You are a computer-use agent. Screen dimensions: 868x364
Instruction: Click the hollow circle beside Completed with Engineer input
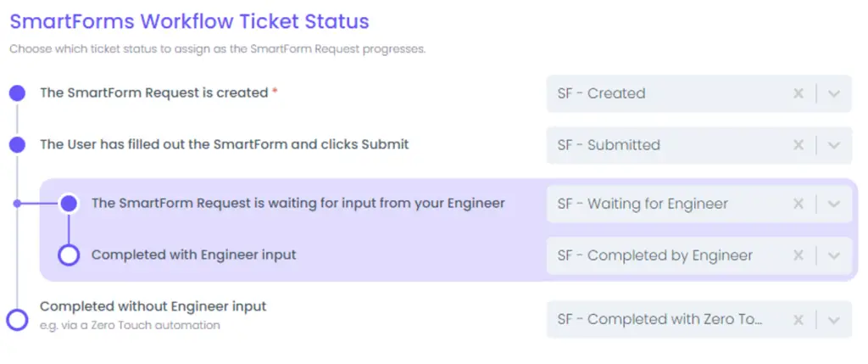coord(70,255)
